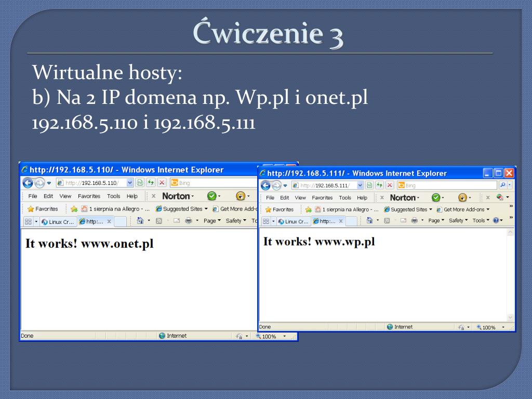
Task: Click Bing search box in 192.168.5.111 window
Action: click(447, 185)
